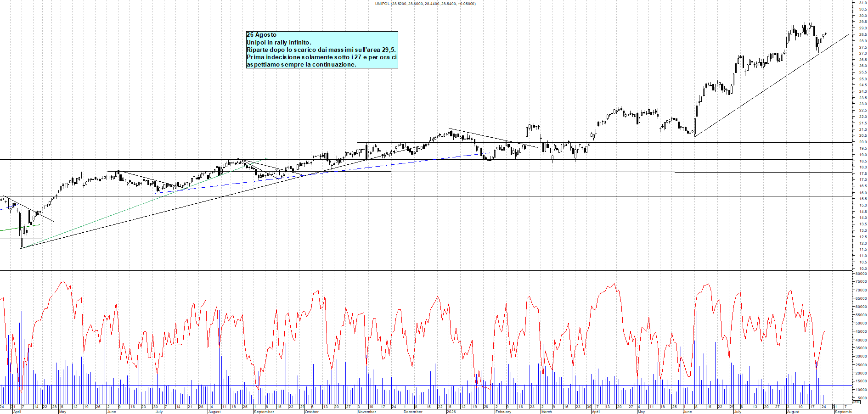
Task: Click the 25000 volume axis label
Action: coord(861,365)
